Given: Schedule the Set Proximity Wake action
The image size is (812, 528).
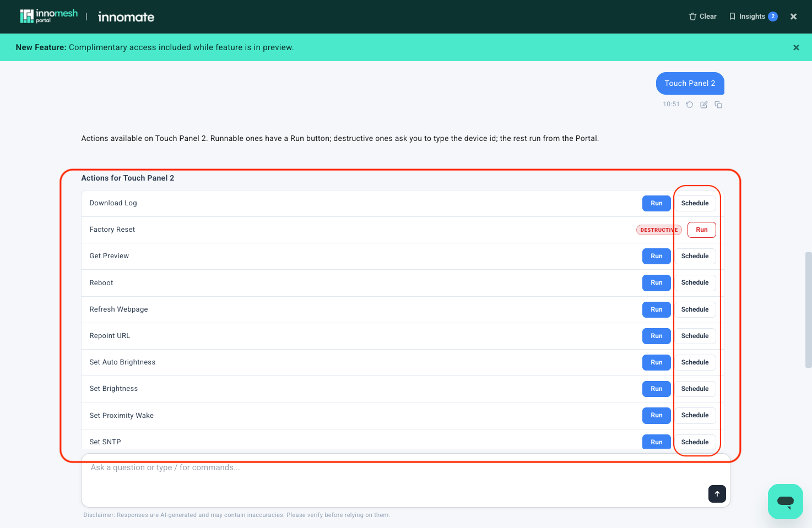Looking at the screenshot, I should pyautogui.click(x=695, y=415).
